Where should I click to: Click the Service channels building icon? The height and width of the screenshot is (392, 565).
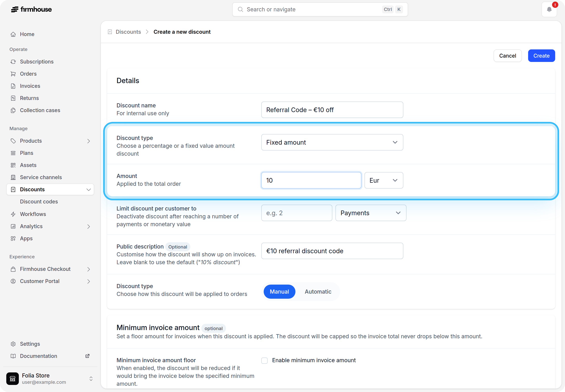[13, 177]
